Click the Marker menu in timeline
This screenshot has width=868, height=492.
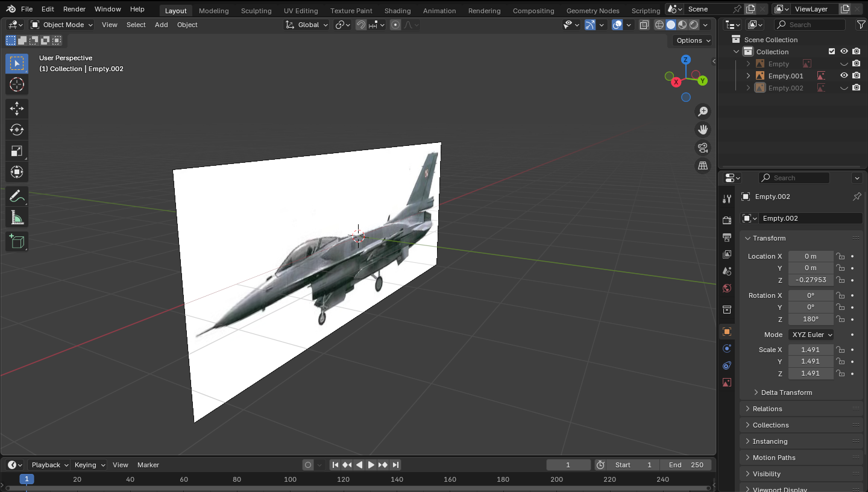[x=148, y=465]
